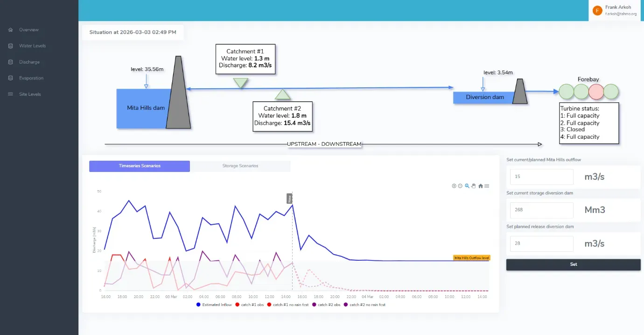
Task: Click the chart zoom out minus icon
Action: (x=460, y=186)
